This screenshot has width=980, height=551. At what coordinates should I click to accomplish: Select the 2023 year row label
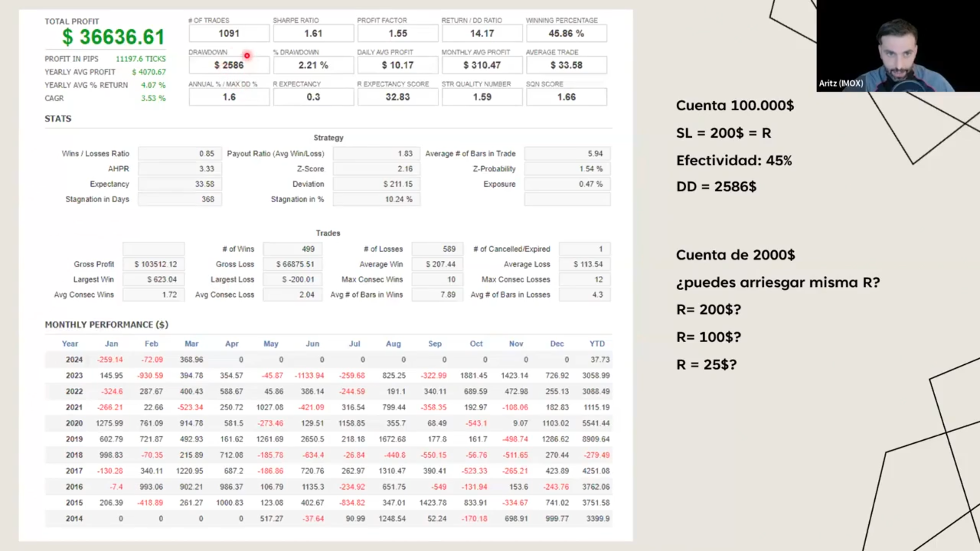74,375
